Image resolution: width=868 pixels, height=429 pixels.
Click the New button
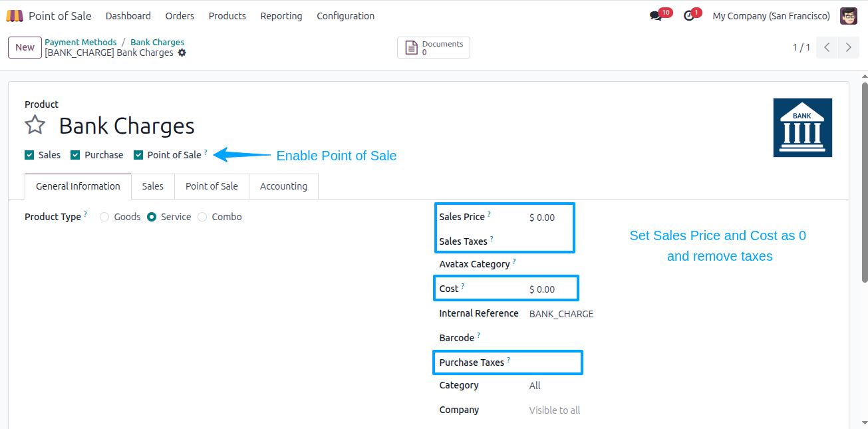(25, 47)
